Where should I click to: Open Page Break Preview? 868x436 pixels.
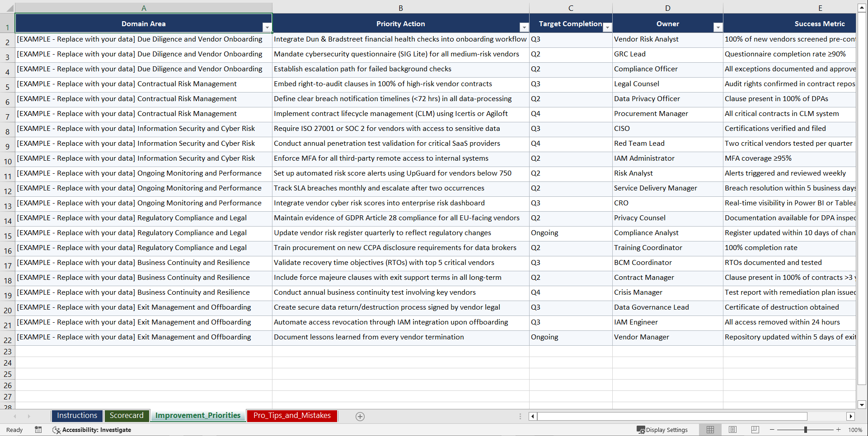755,430
